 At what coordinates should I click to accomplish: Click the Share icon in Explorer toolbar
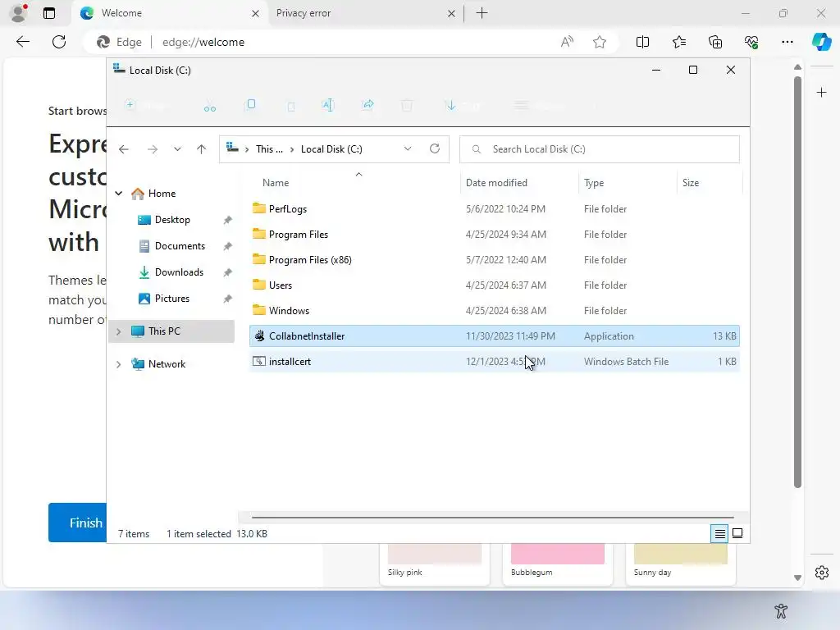(368, 105)
